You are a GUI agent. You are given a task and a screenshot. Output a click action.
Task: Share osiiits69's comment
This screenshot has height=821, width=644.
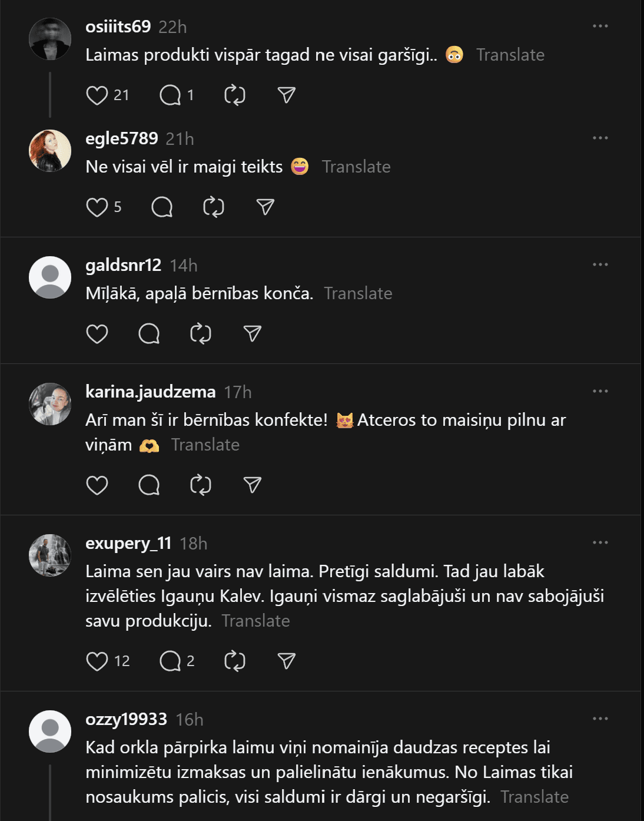(x=286, y=95)
